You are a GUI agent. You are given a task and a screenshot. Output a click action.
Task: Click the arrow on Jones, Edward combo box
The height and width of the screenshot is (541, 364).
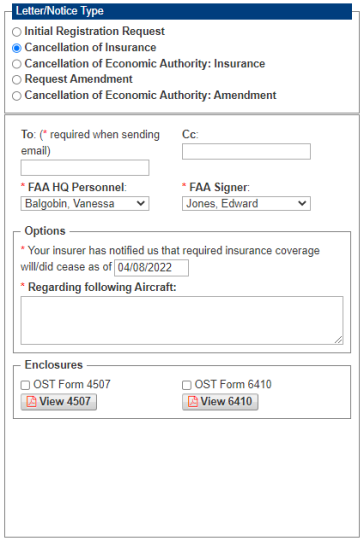pos(302,204)
